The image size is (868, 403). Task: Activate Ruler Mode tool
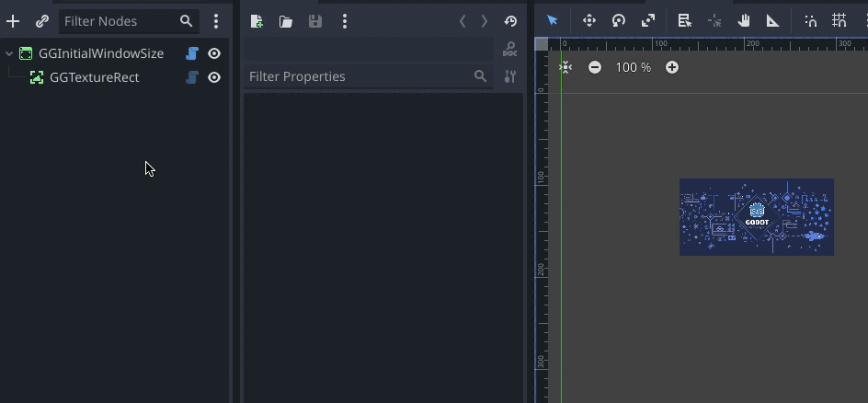coord(772,21)
